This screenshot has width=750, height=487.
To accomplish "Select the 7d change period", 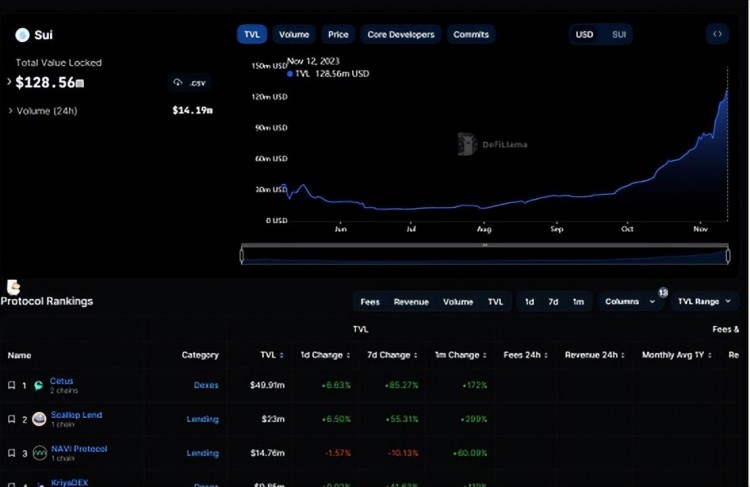I will [553, 302].
